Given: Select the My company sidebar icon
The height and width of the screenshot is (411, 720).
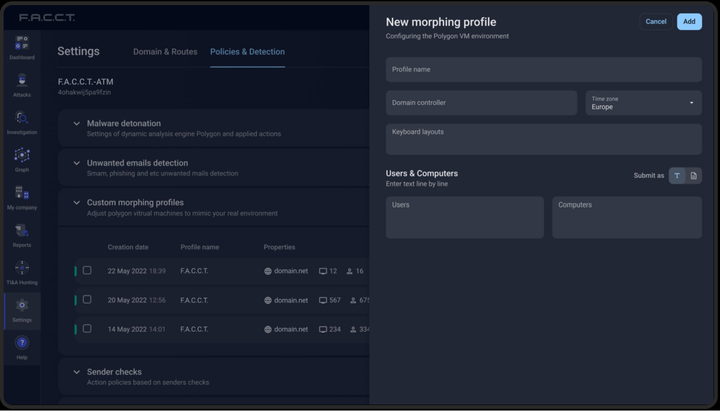Looking at the screenshot, I should pos(21,194).
